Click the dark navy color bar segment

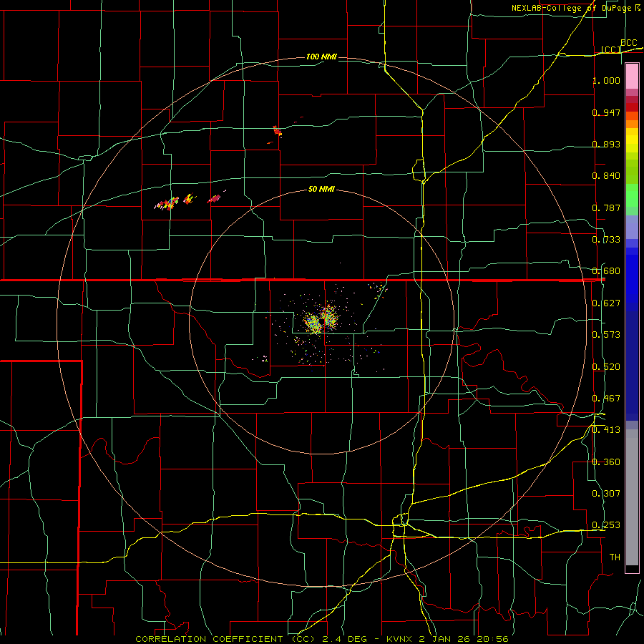tap(632, 366)
